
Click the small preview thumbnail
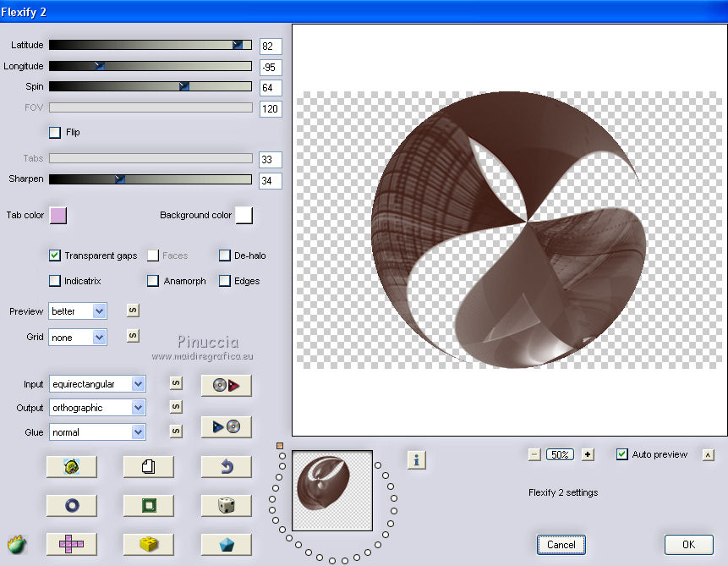[332, 491]
